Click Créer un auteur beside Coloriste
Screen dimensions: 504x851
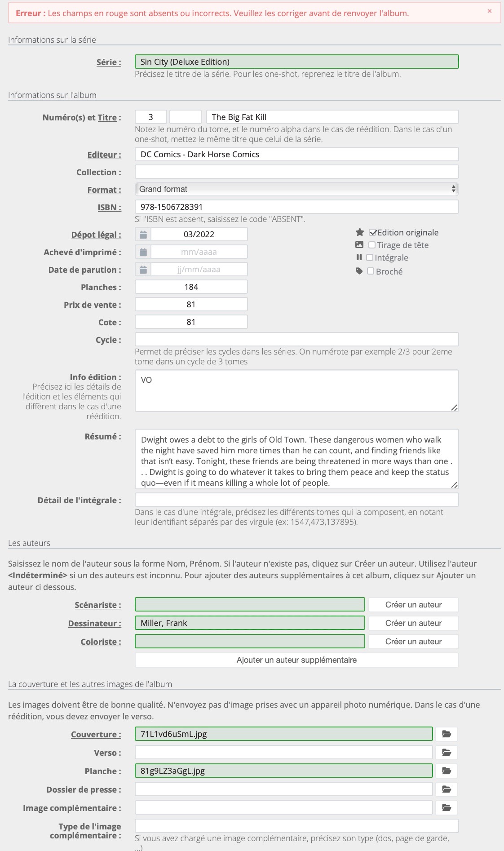[413, 642]
